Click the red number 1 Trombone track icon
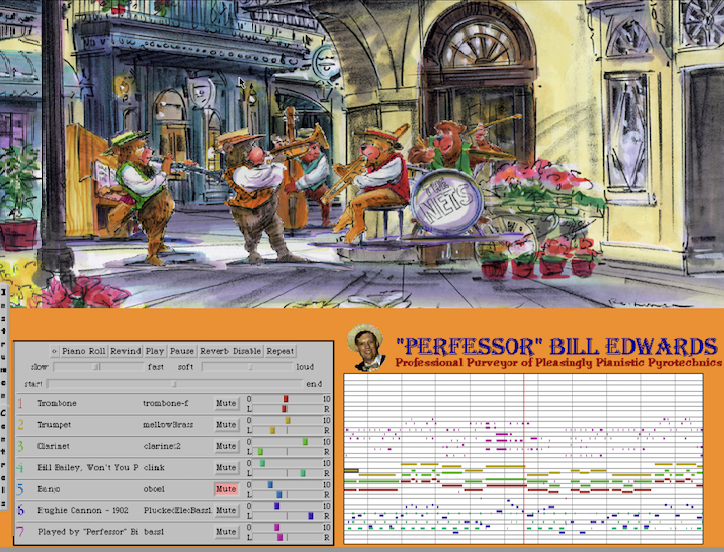724x552 pixels. click(x=19, y=404)
